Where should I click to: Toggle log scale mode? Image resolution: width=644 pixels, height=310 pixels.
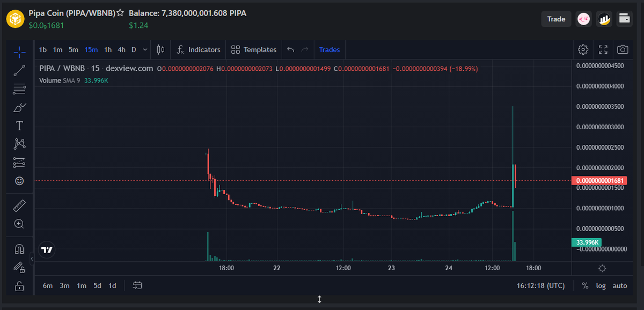[601, 286]
